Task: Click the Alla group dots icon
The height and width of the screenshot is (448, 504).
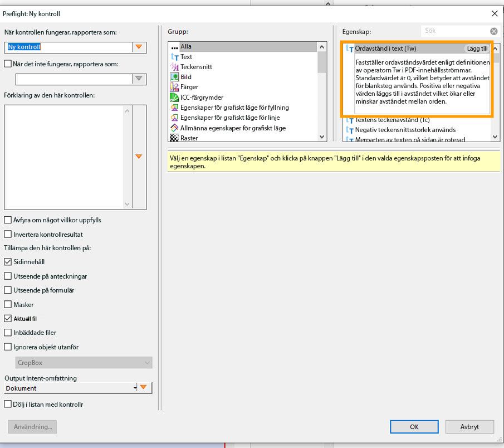Action: pyautogui.click(x=174, y=47)
